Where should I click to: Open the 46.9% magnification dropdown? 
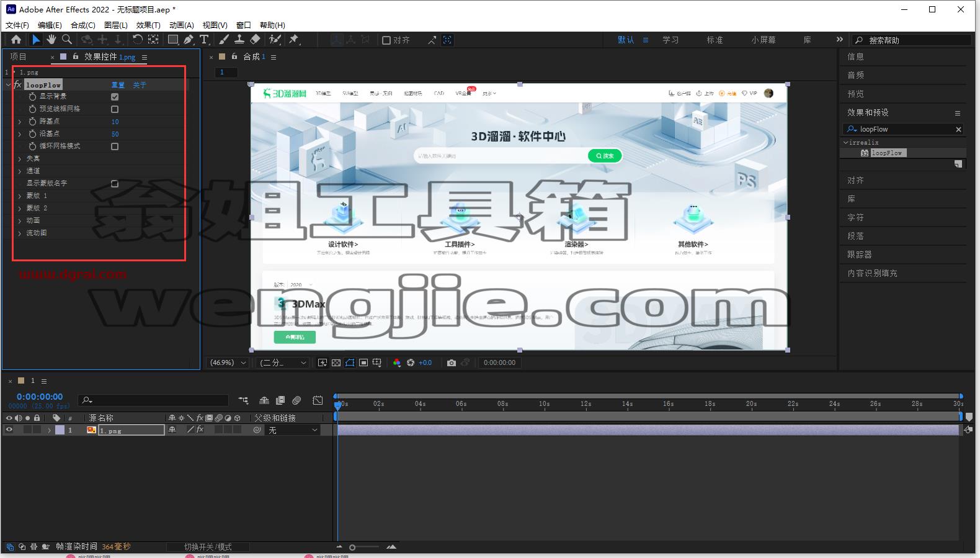(228, 362)
